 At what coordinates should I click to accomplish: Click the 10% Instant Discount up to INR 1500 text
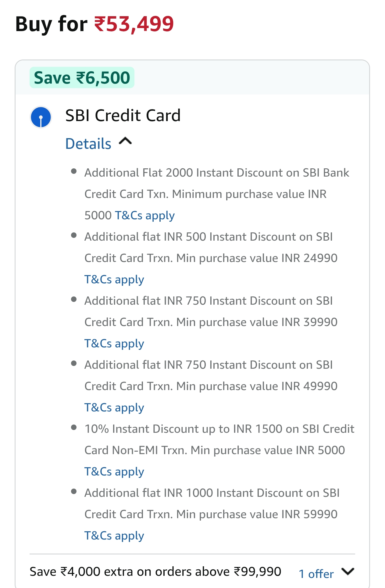click(x=219, y=429)
